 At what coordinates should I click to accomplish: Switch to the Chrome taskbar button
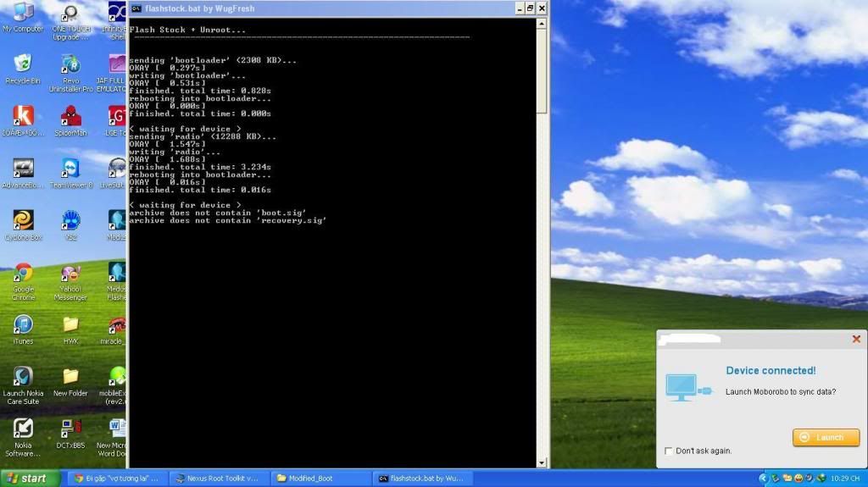tap(117, 479)
